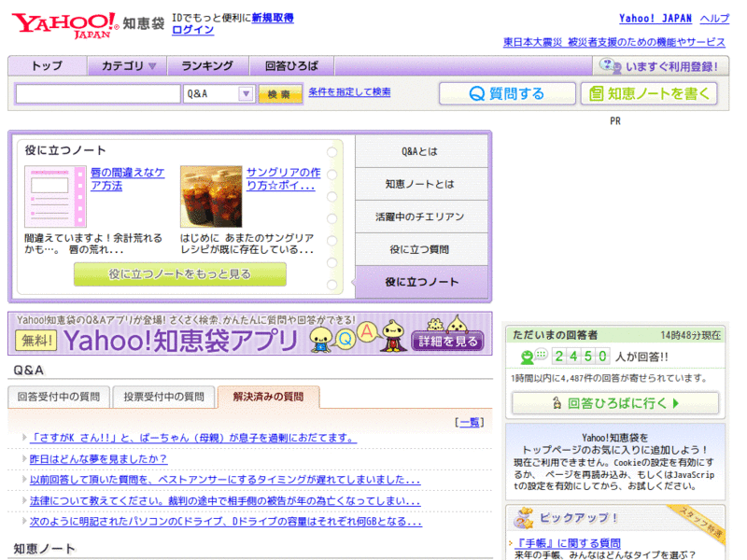Select the Q&Aとは panel item
Viewport: 747px width, 560px height.
tap(421, 151)
